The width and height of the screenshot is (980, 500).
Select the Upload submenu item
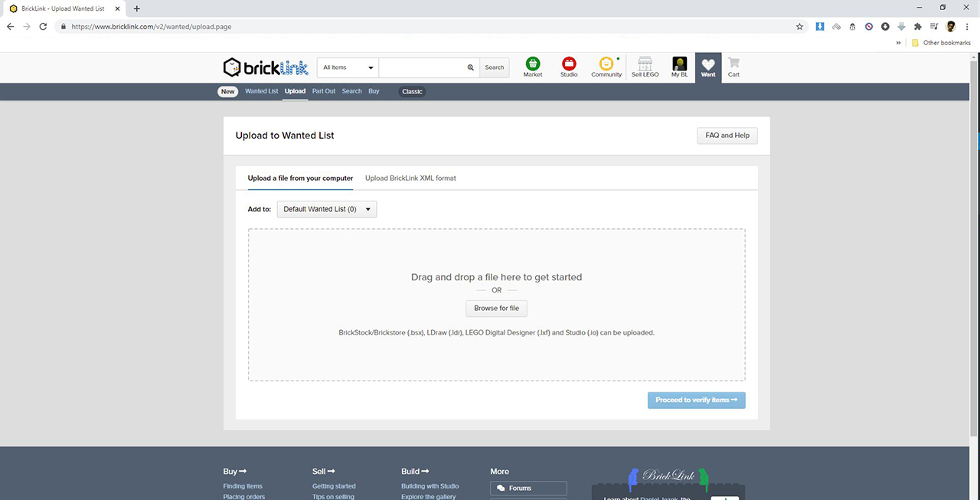pyautogui.click(x=295, y=91)
